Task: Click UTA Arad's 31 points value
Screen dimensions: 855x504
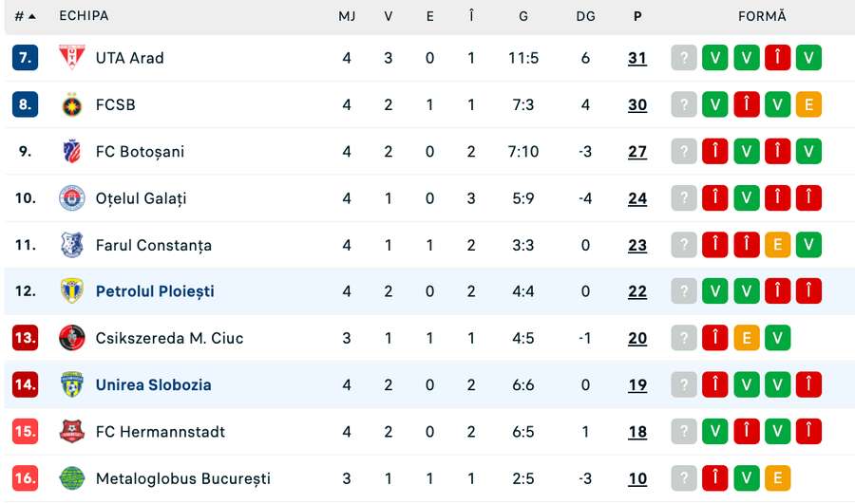Action: pos(636,58)
